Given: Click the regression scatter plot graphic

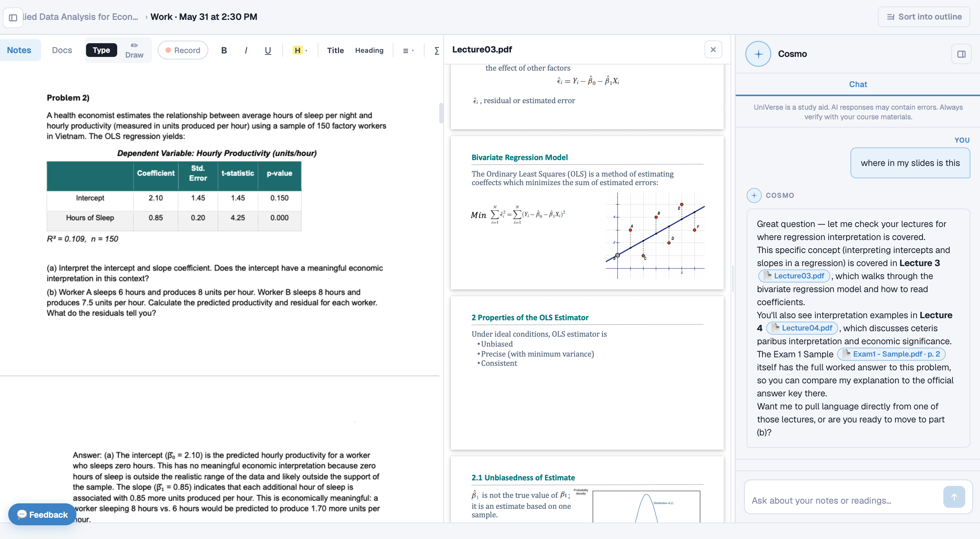Looking at the screenshot, I should [655, 235].
